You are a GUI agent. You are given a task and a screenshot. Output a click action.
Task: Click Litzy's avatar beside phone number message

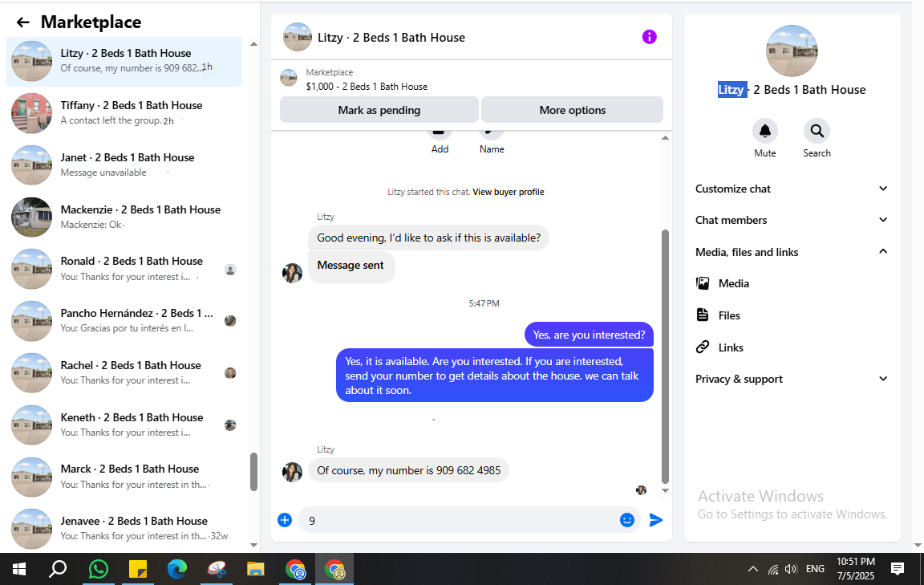click(x=292, y=472)
